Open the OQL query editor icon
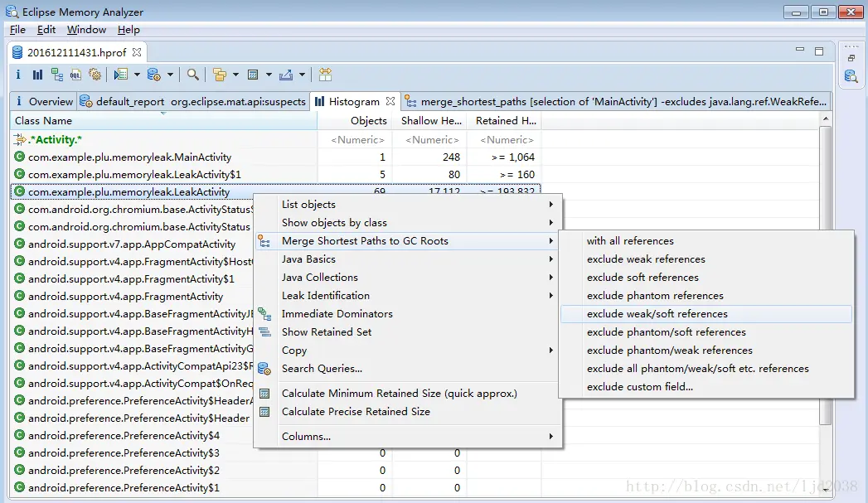Viewport: 868px width, 503px height. [75, 75]
